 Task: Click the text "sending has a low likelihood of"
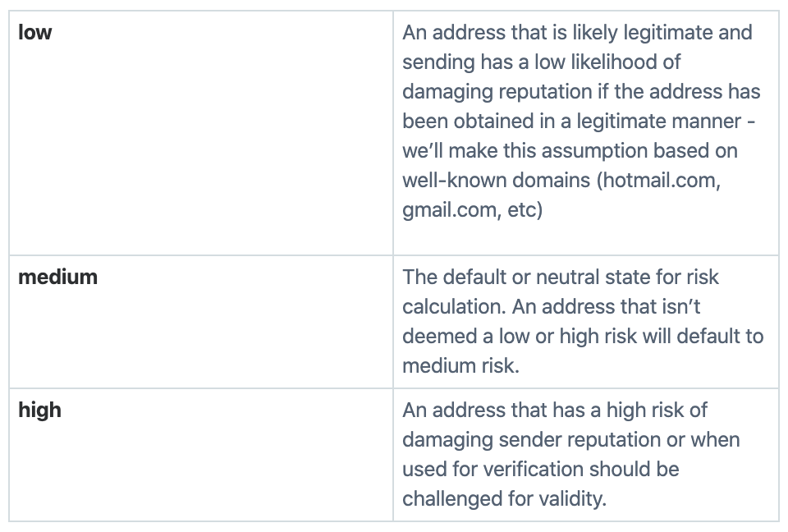tap(541, 62)
